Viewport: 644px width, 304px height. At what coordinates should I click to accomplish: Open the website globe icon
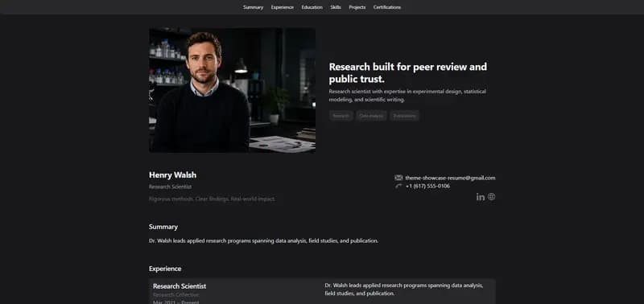(x=491, y=197)
